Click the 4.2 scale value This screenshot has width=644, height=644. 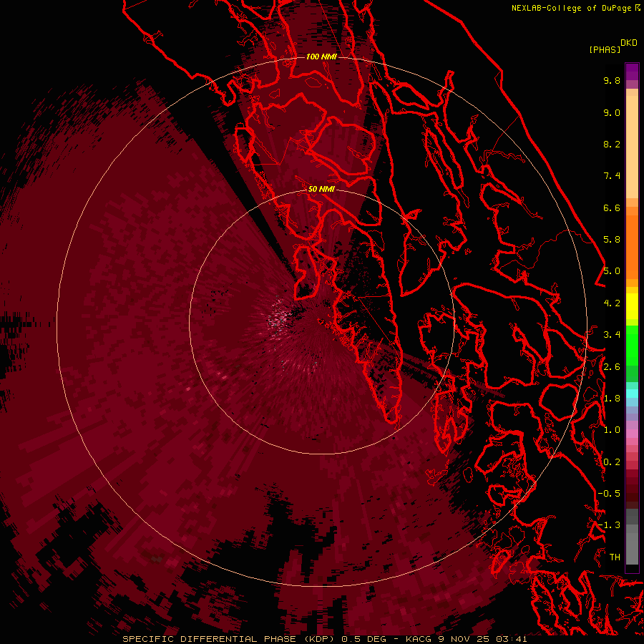tap(612, 303)
